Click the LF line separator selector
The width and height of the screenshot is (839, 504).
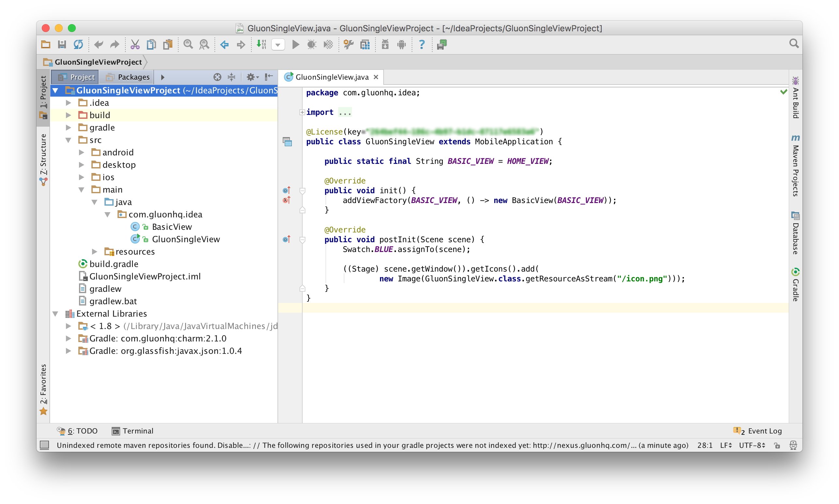click(726, 445)
